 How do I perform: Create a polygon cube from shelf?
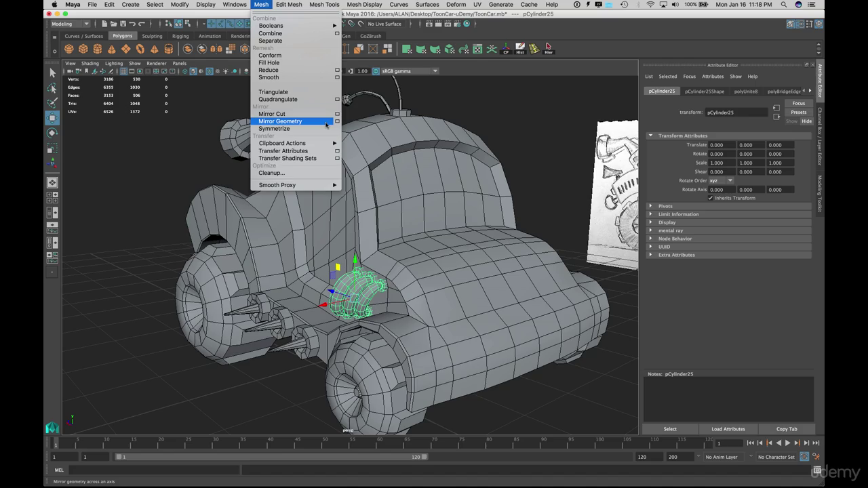pos(83,49)
